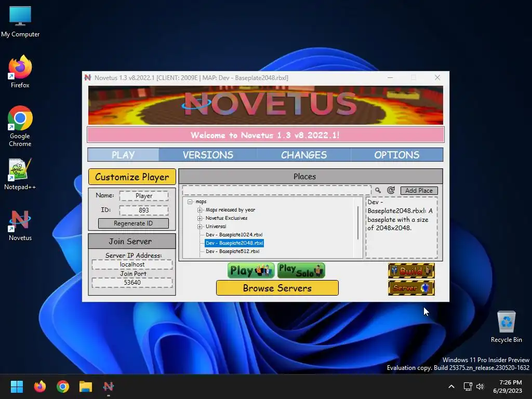Select Dev - Baseplate512.rbxl map

pos(232,251)
